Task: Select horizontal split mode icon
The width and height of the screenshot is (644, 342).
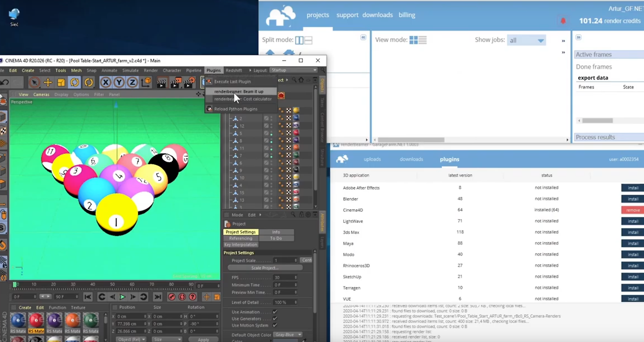Action: (308, 40)
